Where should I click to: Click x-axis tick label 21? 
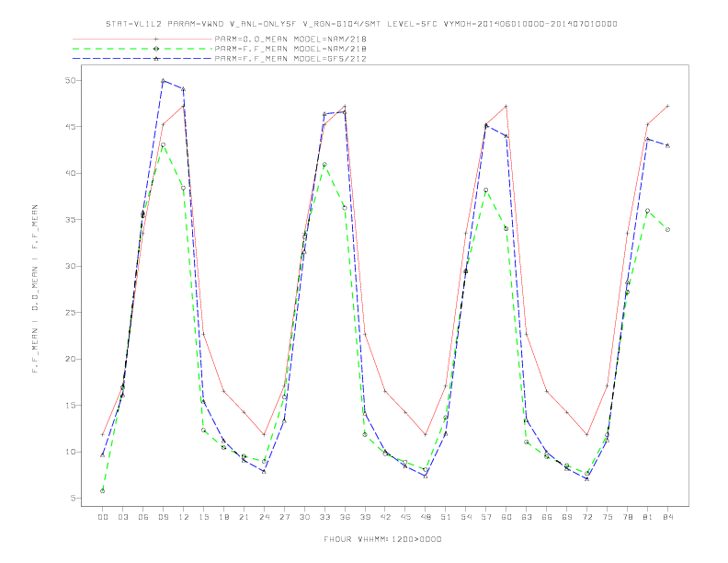point(244,517)
